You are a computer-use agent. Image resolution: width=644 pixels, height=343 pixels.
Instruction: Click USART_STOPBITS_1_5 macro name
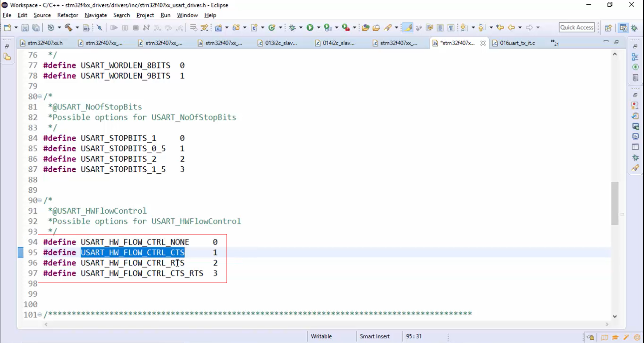[123, 169]
